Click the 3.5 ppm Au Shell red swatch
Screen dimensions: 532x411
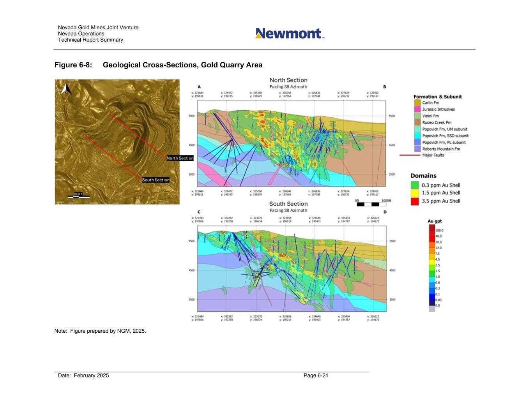[415, 201]
